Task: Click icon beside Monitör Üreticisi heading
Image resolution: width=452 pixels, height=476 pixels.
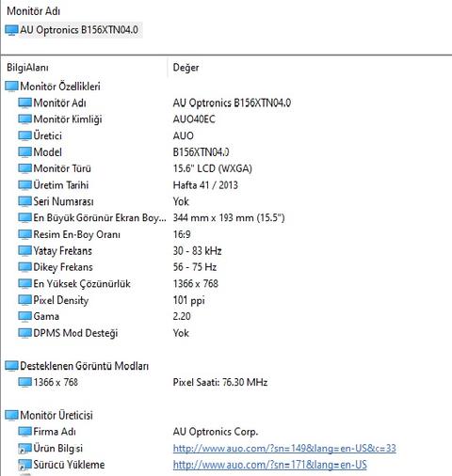Action: point(11,415)
